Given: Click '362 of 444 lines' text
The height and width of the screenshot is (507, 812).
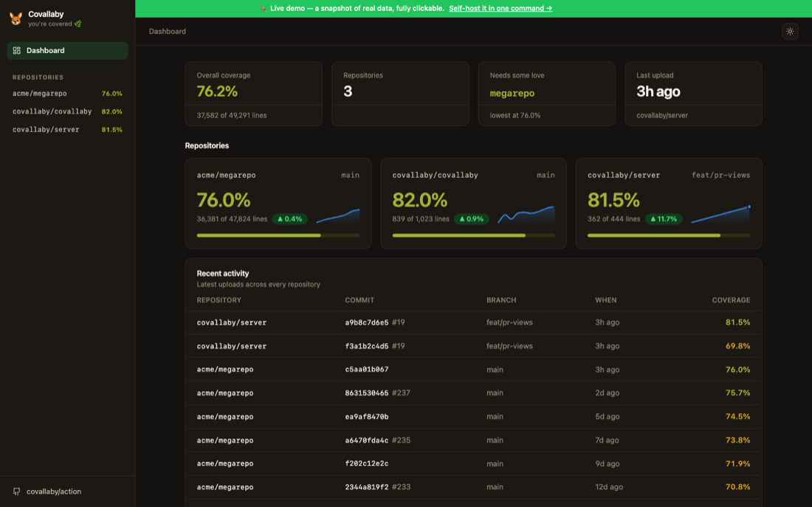Looking at the screenshot, I should [613, 219].
